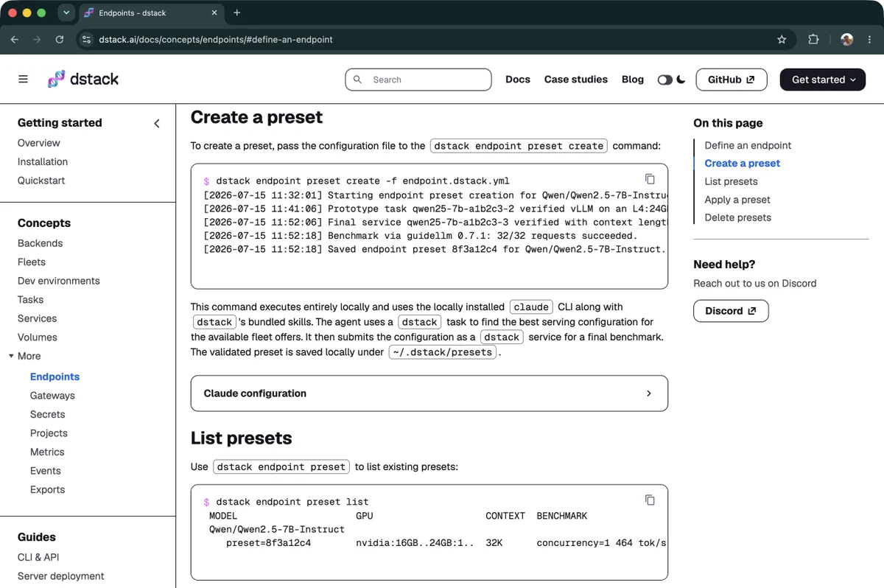The height and width of the screenshot is (588, 884).
Task: Open the Docs nav item
Action: click(518, 80)
